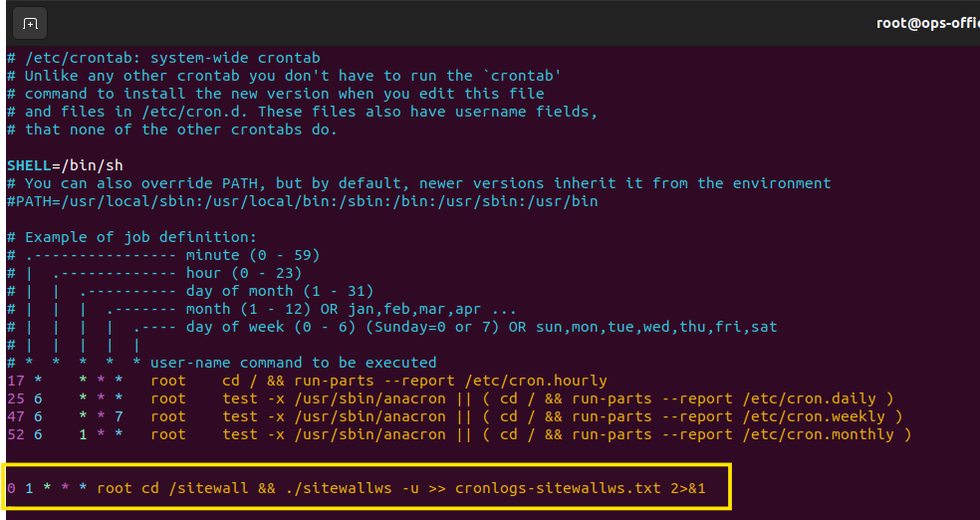This screenshot has width=980, height=520.
Task: Click the /etc/cron.daily path text
Action: [x=810, y=398]
